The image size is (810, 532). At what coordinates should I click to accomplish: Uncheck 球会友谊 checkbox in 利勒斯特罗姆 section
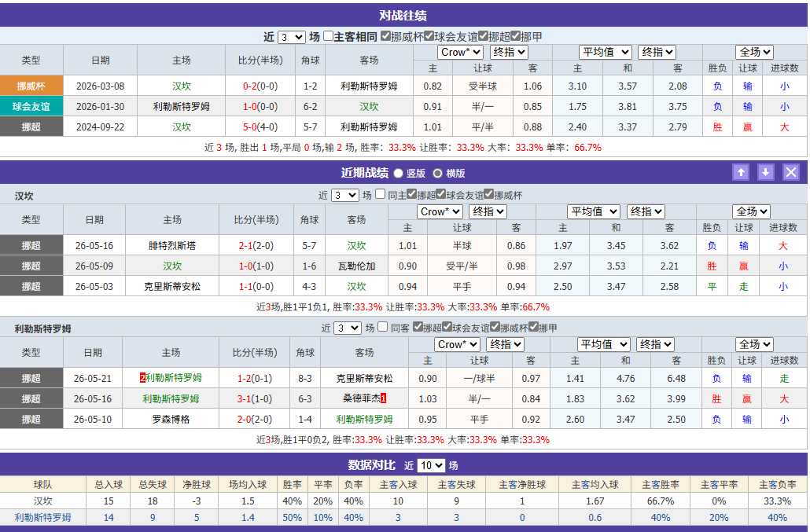[x=447, y=327]
